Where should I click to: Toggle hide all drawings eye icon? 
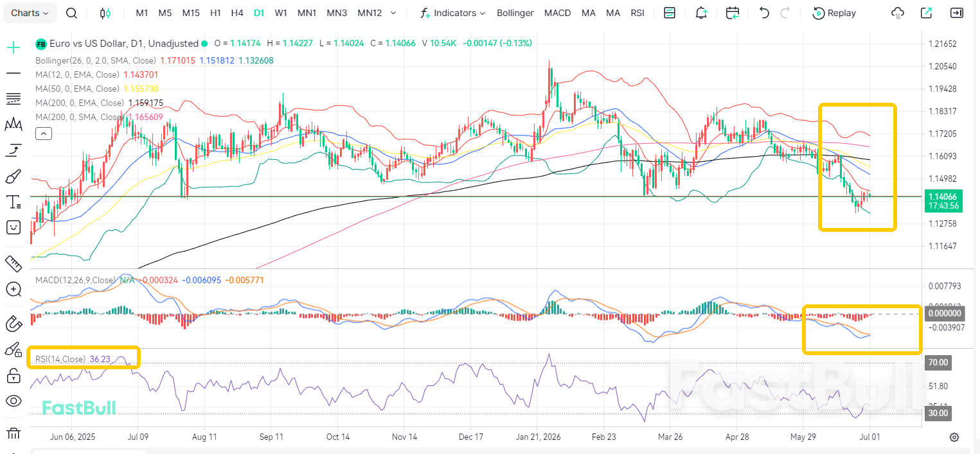pyautogui.click(x=13, y=401)
